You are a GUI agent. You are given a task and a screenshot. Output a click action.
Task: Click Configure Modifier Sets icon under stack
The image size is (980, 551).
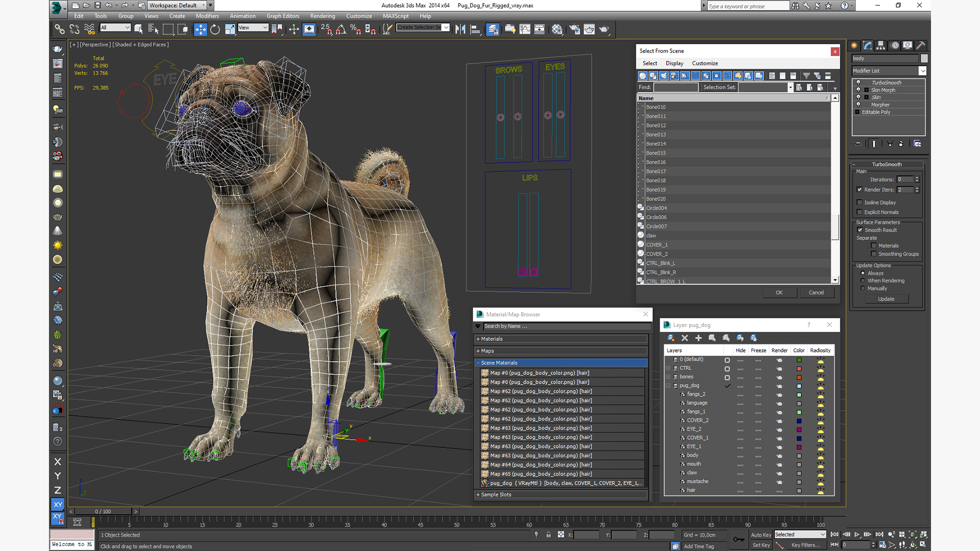917,144
